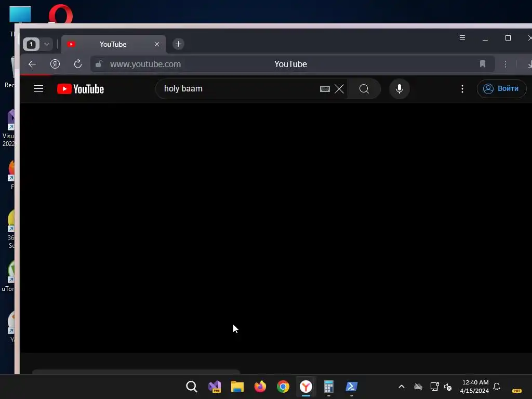
Task: Close the YouTube tab
Action: (x=157, y=44)
